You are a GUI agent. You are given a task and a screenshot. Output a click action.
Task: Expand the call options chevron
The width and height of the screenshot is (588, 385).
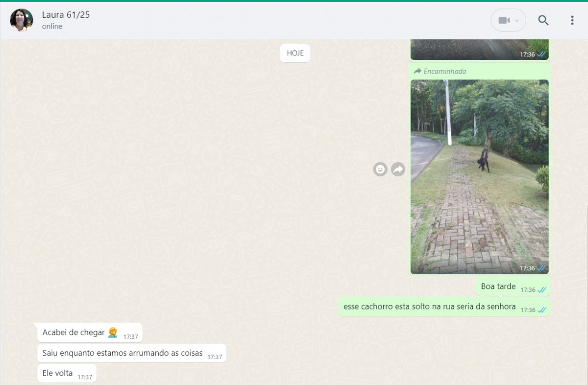pyautogui.click(x=517, y=21)
